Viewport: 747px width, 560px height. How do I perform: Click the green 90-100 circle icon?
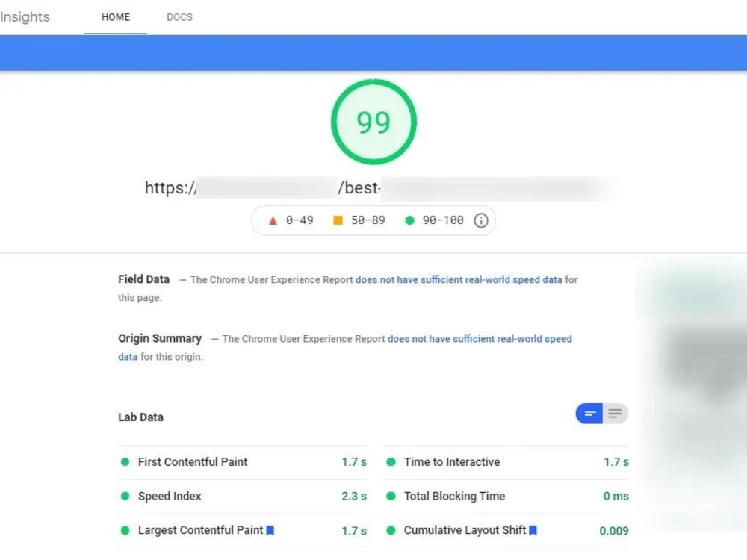click(409, 220)
